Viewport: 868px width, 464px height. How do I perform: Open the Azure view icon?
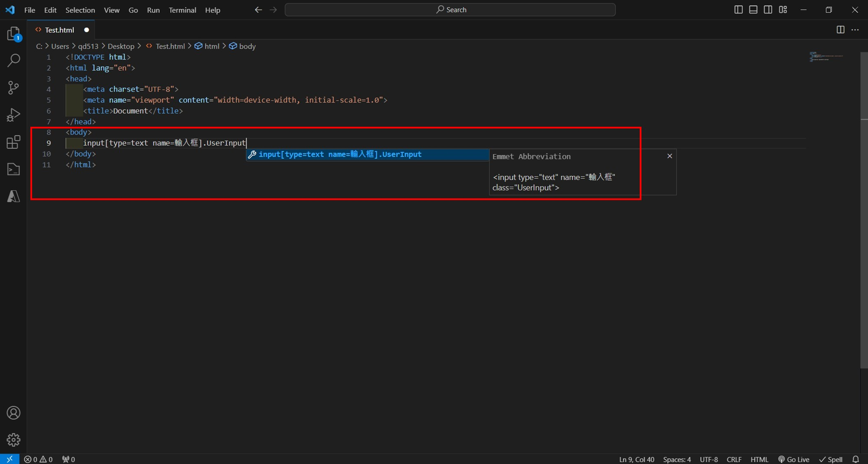[13, 196]
